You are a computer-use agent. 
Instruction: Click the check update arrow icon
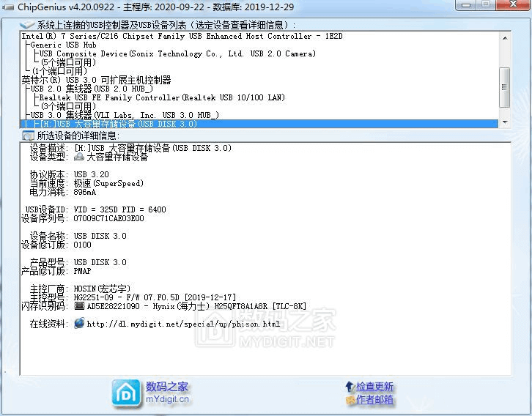(x=350, y=386)
